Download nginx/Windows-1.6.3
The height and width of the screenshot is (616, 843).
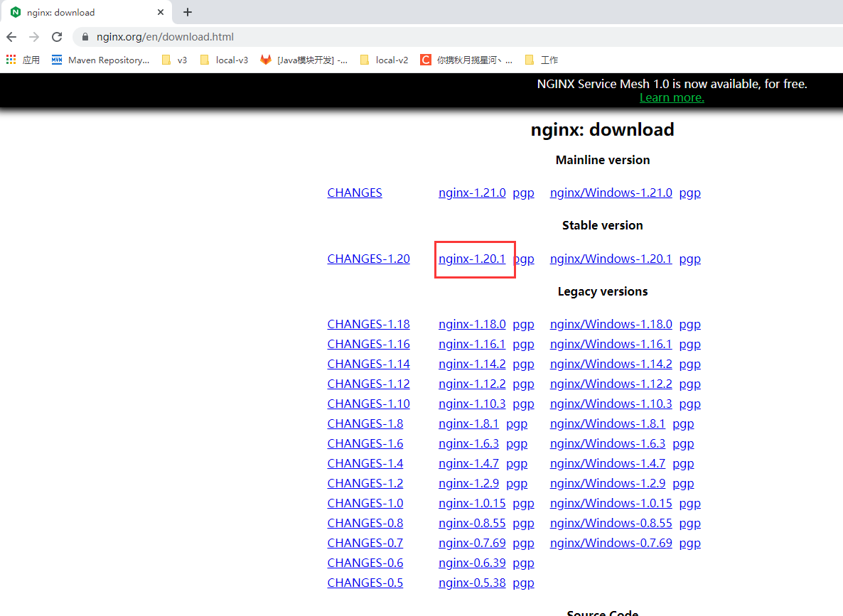point(608,444)
